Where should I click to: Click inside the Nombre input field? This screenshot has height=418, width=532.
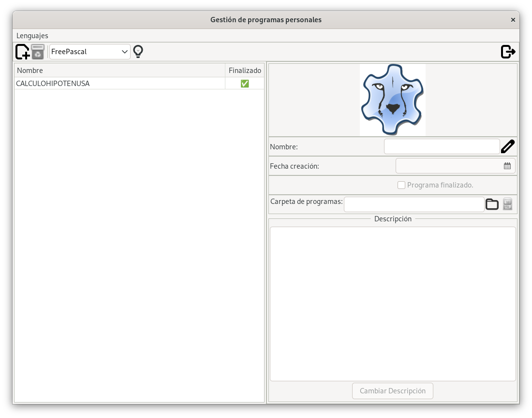442,146
